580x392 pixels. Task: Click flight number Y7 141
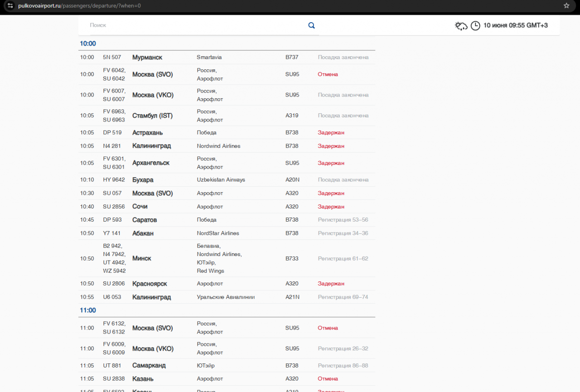click(x=112, y=233)
